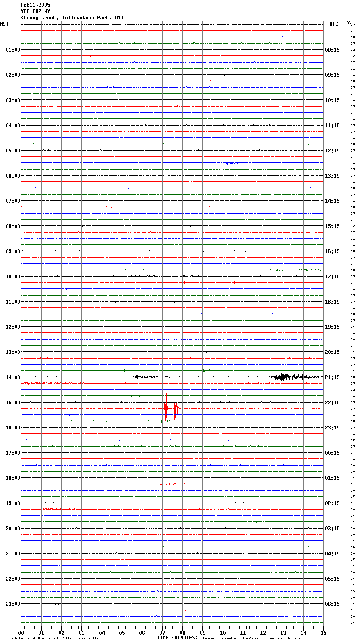The height and width of the screenshot is (644, 357).
Task: Select the "02:00" MST hour label
Action: (13, 75)
